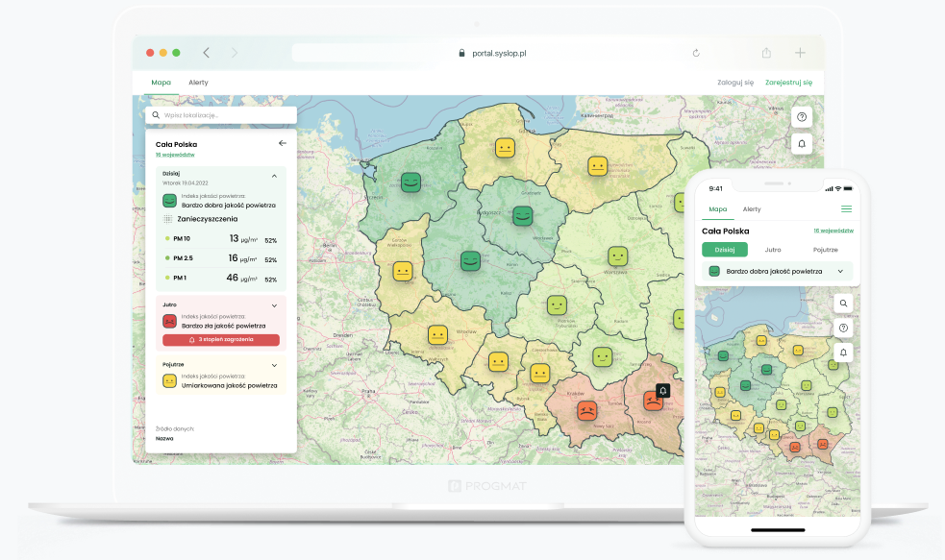Collapse the Dzisiaj section
Screen dimensions: 945x560
pos(274,176)
